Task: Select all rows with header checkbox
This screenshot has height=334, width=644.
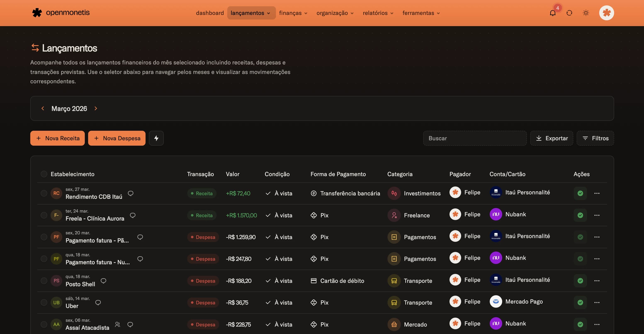Action: pos(44,174)
